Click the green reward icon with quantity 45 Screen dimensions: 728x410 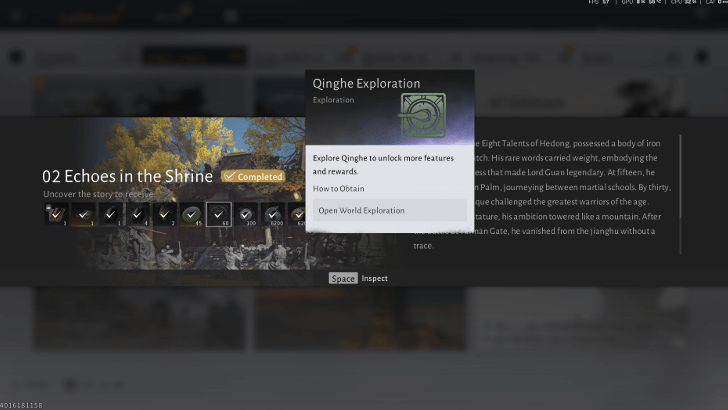click(192, 214)
